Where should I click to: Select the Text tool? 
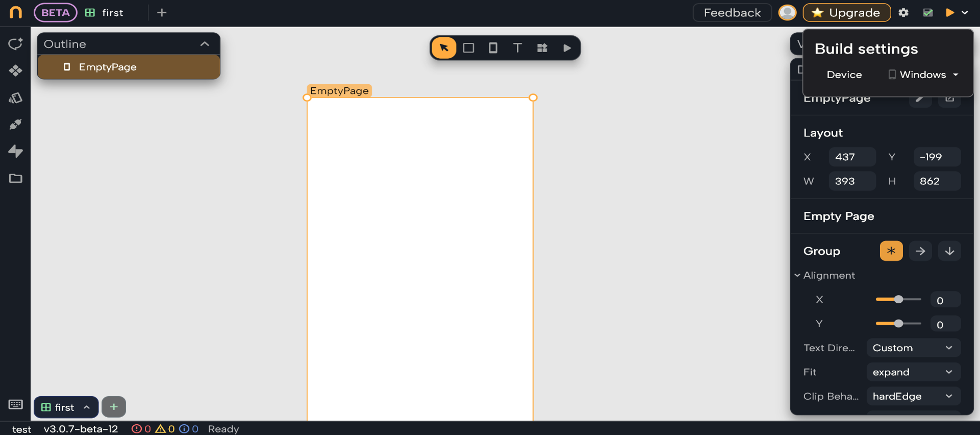pos(517,48)
